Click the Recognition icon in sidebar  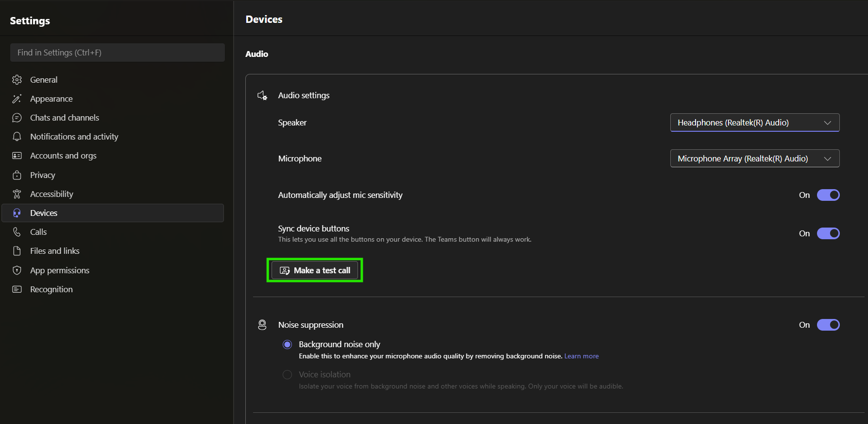[x=17, y=289]
